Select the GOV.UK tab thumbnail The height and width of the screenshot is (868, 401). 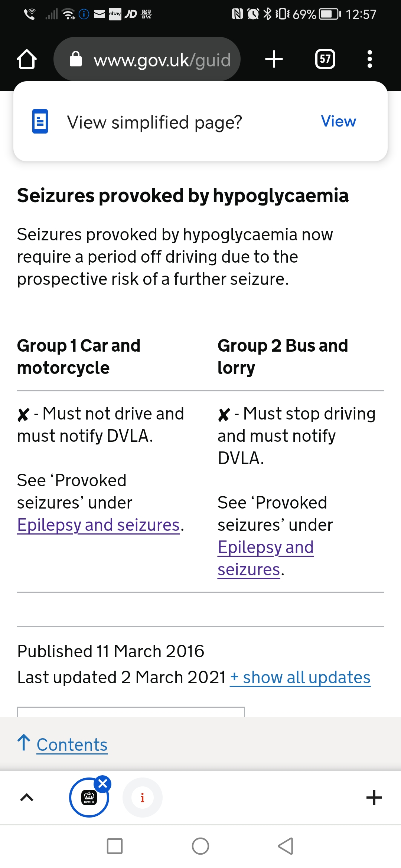click(x=89, y=798)
